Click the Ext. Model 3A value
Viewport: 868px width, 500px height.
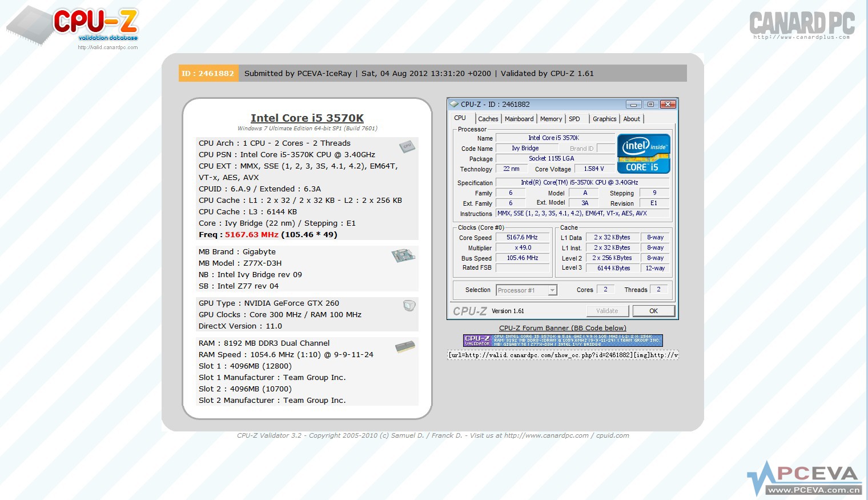pos(585,203)
